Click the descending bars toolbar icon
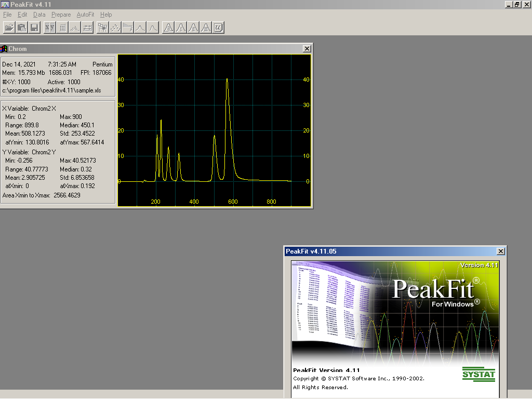The width and height of the screenshot is (532, 399). [x=128, y=28]
